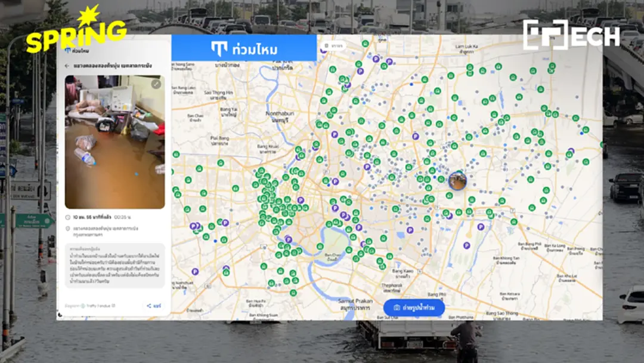Tap the blue ถ่ายรูปน้ำท่วม camera button
Image resolution: width=644 pixels, height=363 pixels.
coord(414,307)
